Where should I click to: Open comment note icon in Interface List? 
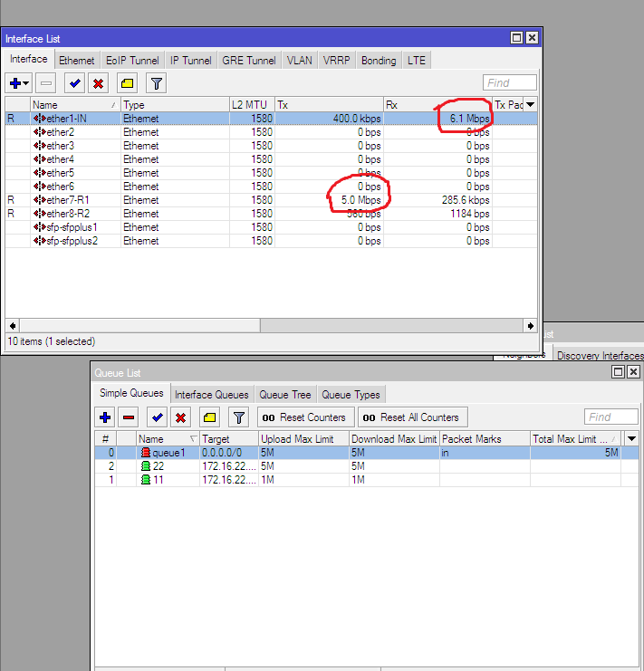coord(127,83)
